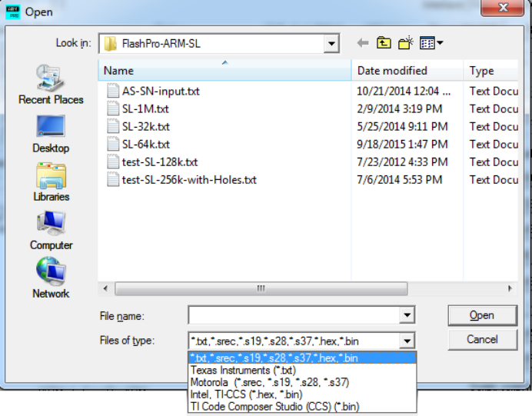
Task: Click Type cell of test-SL-256k-with-Holes.txt row
Action: coord(494,180)
